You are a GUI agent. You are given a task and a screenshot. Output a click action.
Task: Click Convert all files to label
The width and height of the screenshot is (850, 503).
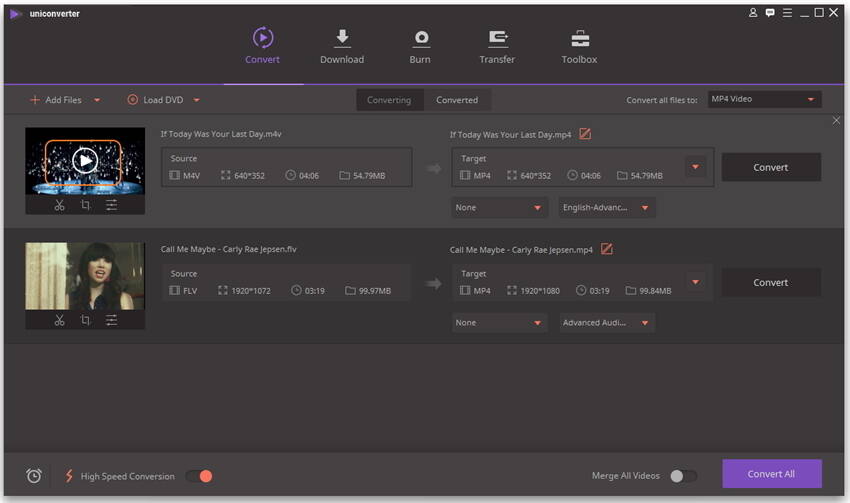tap(662, 100)
